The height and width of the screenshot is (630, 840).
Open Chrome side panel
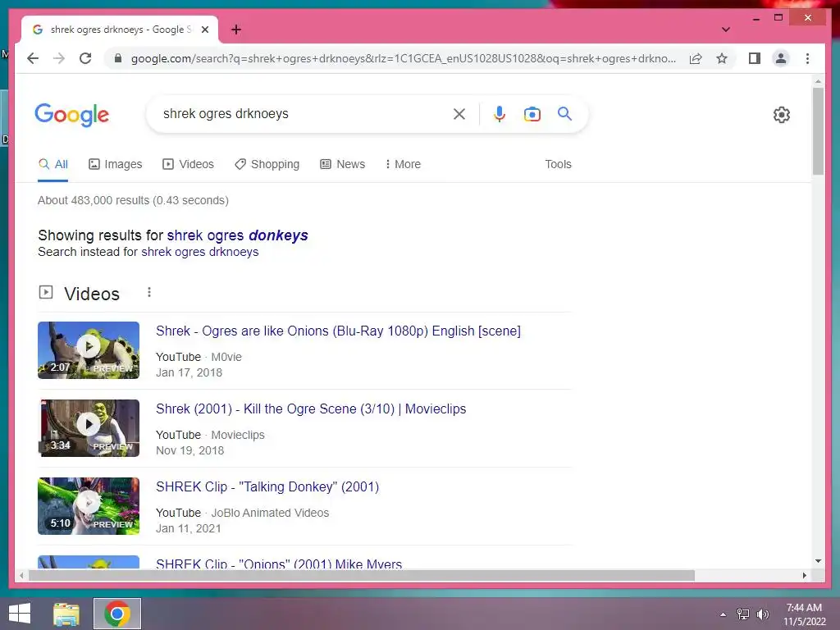pos(755,58)
